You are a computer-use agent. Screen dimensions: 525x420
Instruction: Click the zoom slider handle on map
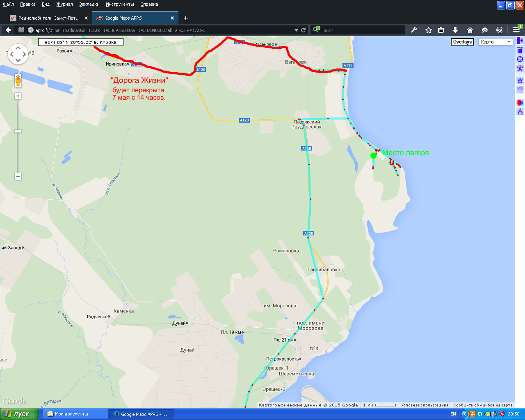tap(18, 131)
